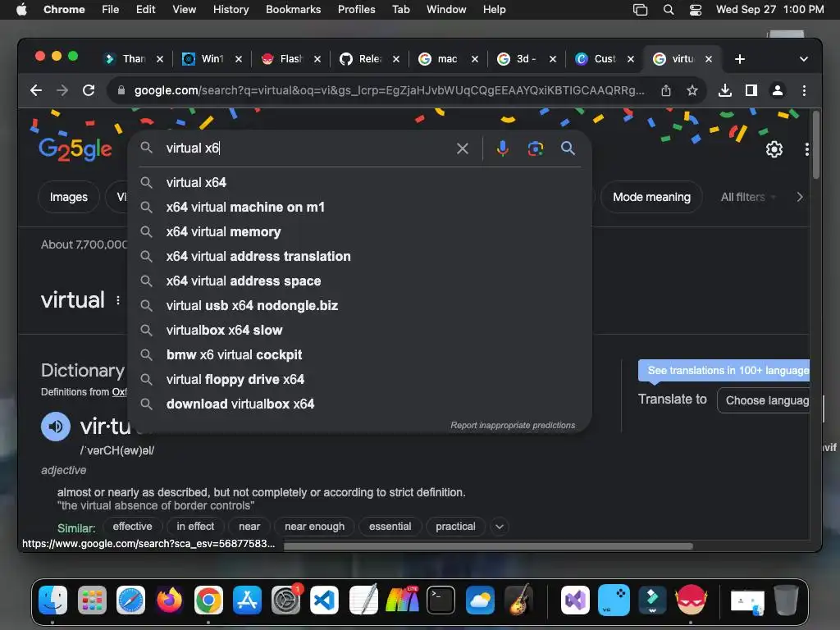Click the horizontal scrollbar at page bottom
Screen dimensions: 840x630
[x=488, y=546]
